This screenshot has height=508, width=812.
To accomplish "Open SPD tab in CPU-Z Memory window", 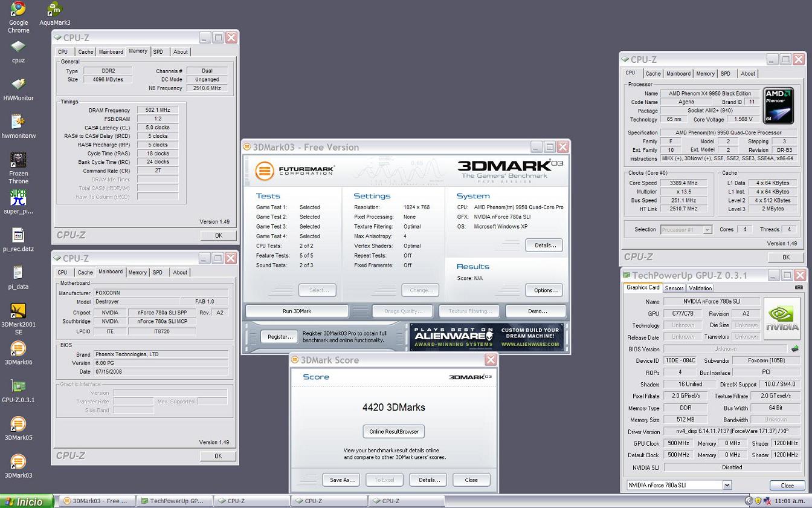I will point(158,52).
